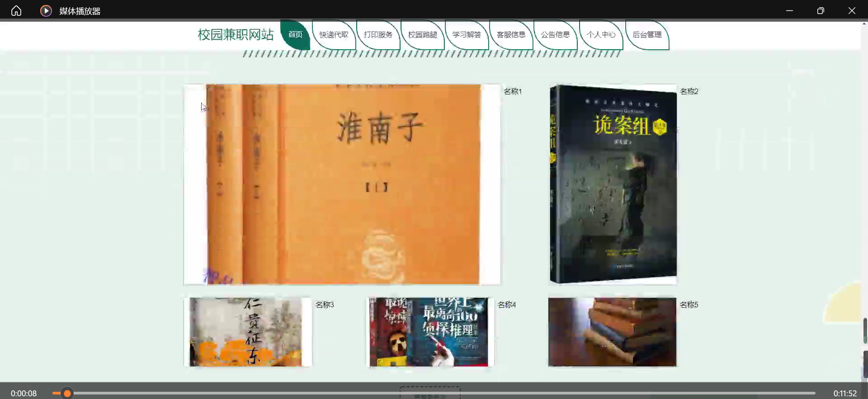Open the 个人中心 tab

601,35
